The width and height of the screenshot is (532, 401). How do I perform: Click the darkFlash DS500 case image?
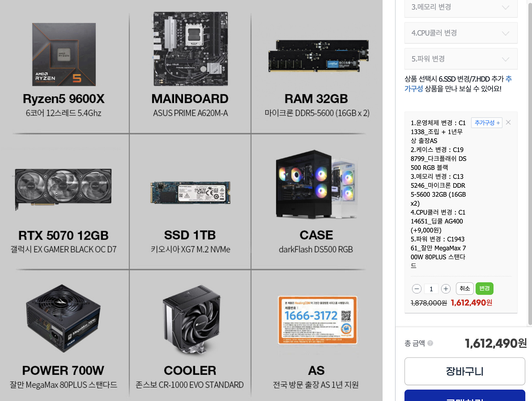[316, 184]
